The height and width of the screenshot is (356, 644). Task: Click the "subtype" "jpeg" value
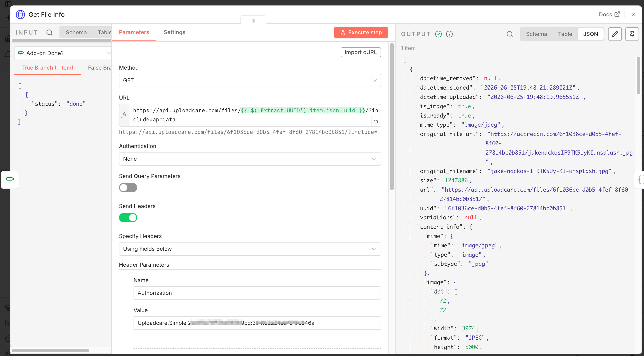click(478, 264)
